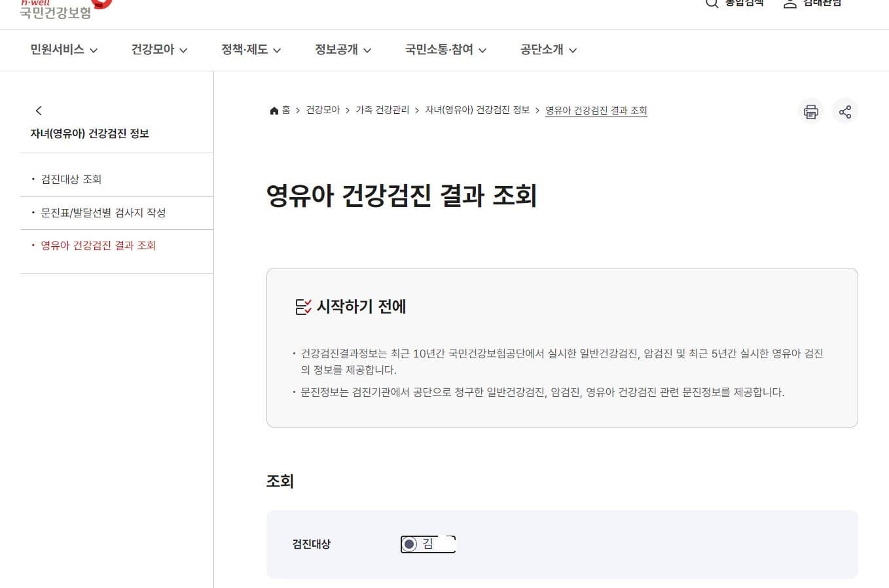This screenshot has height=588, width=889.
Task: Open the 공단소개 dropdown chevron
Action: (x=547, y=50)
